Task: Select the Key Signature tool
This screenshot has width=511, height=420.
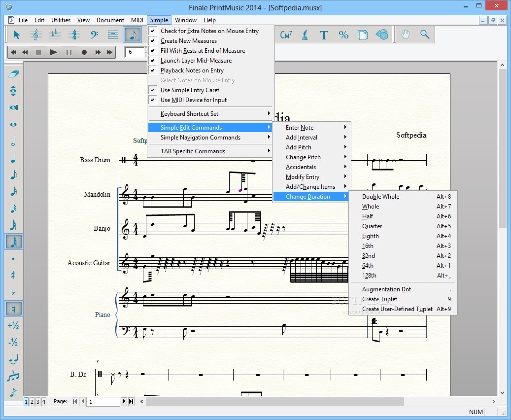Action: [x=55, y=35]
